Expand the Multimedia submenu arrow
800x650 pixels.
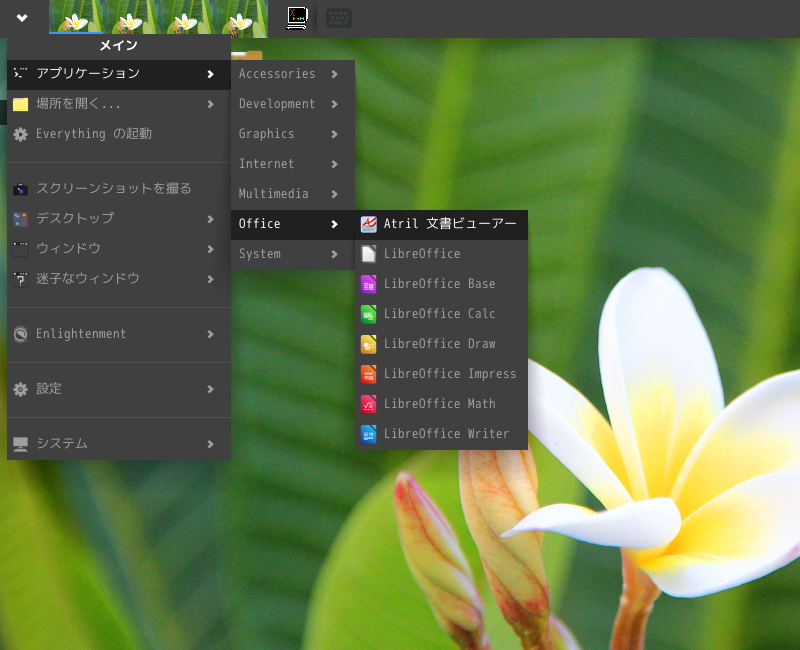(x=334, y=194)
